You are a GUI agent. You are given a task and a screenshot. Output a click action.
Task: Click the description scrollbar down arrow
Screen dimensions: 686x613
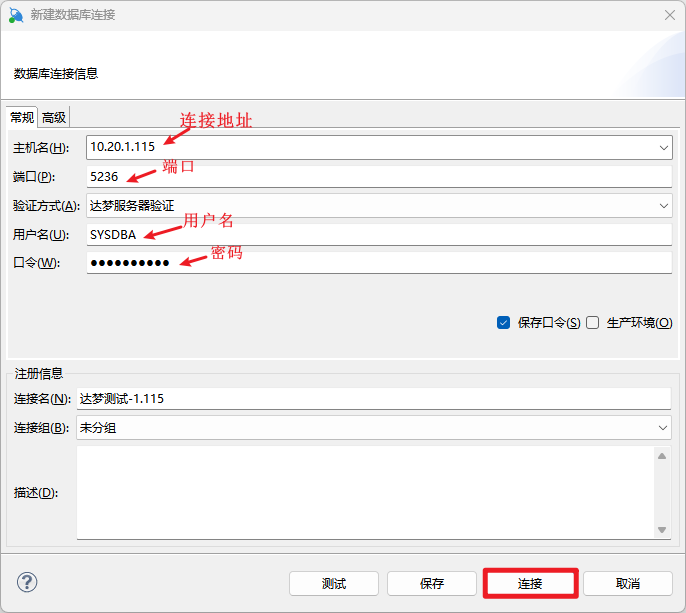tap(662, 530)
